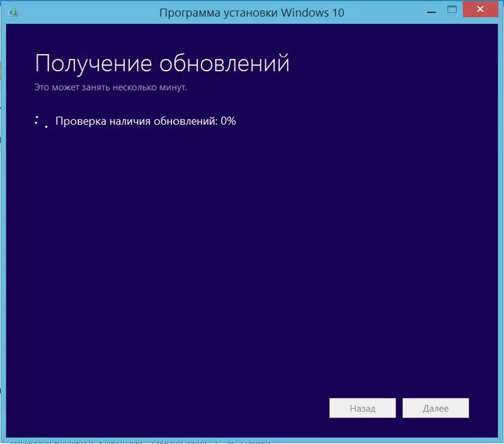The image size is (504, 444).
Task: Maximize the Windows 10 setup window
Action: coord(452,9)
